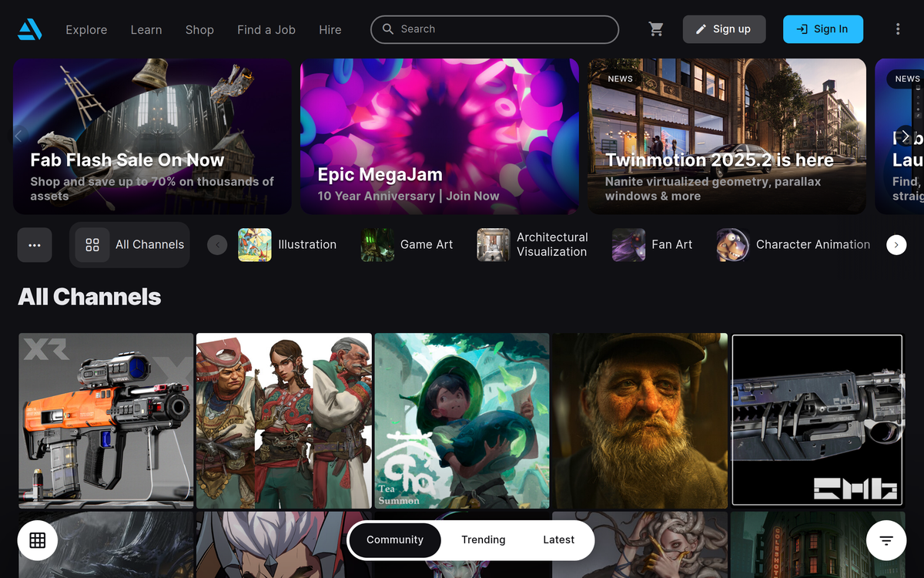Open the red-lit building artwork
This screenshot has width=924, height=578.
[818, 545]
